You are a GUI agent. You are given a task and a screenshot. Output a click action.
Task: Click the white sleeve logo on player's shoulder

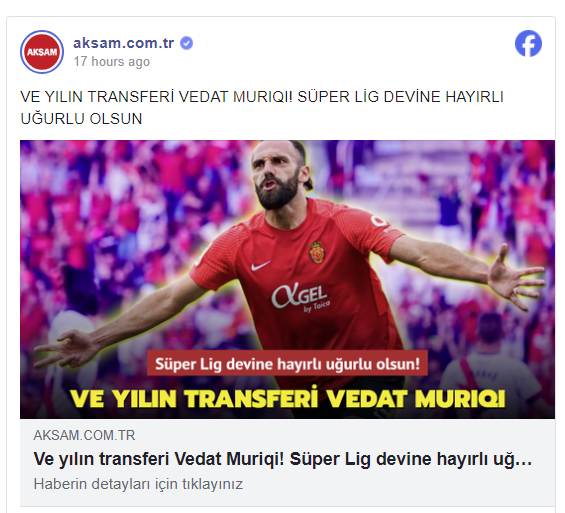coord(379,222)
